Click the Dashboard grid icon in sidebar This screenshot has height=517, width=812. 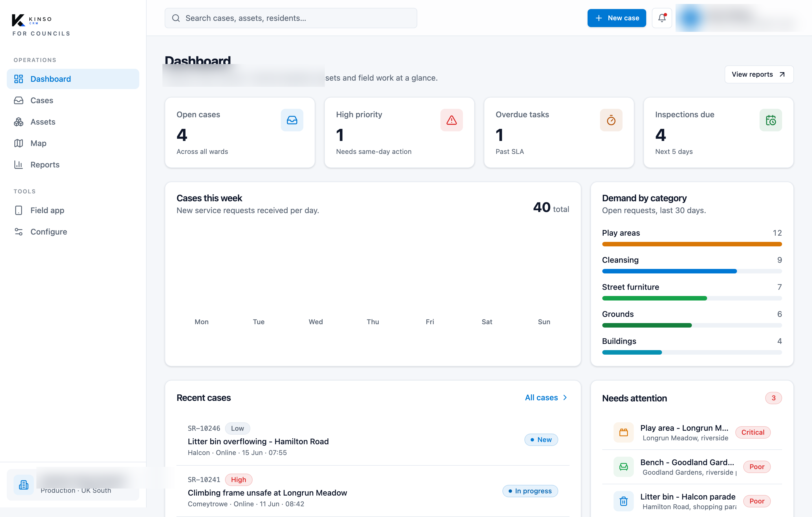coord(19,79)
